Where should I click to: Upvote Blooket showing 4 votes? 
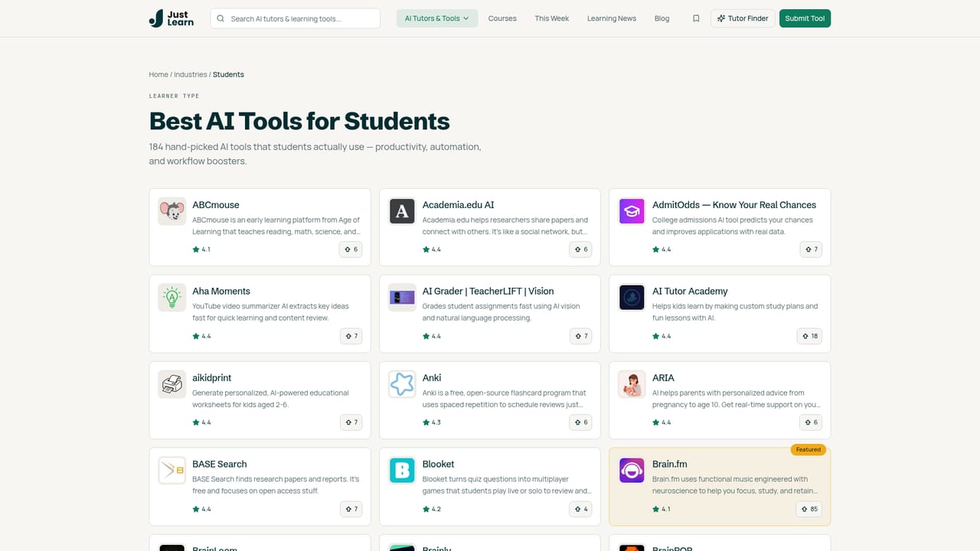tap(580, 509)
